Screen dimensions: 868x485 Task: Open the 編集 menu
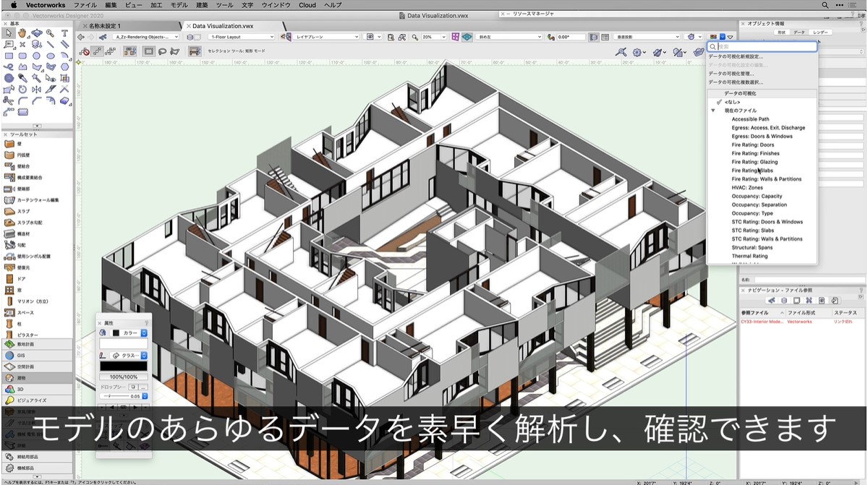[x=111, y=5]
